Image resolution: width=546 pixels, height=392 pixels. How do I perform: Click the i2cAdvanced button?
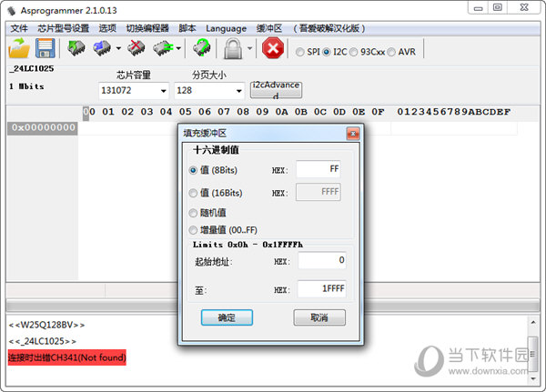276,90
